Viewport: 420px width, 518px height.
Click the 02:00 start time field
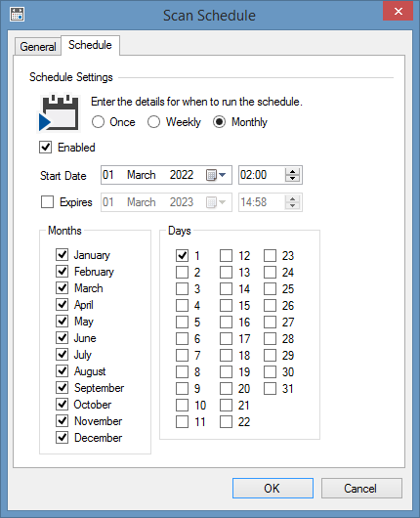tap(262, 175)
